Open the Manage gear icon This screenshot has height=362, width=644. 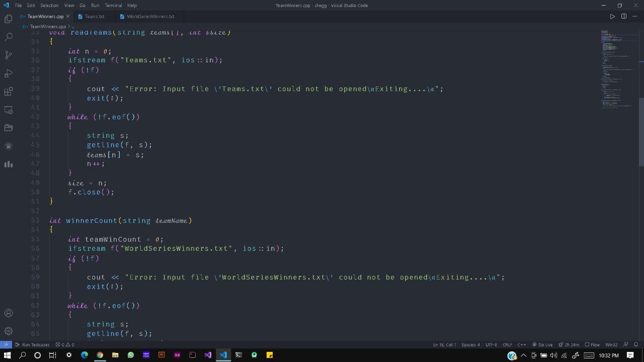click(8, 331)
